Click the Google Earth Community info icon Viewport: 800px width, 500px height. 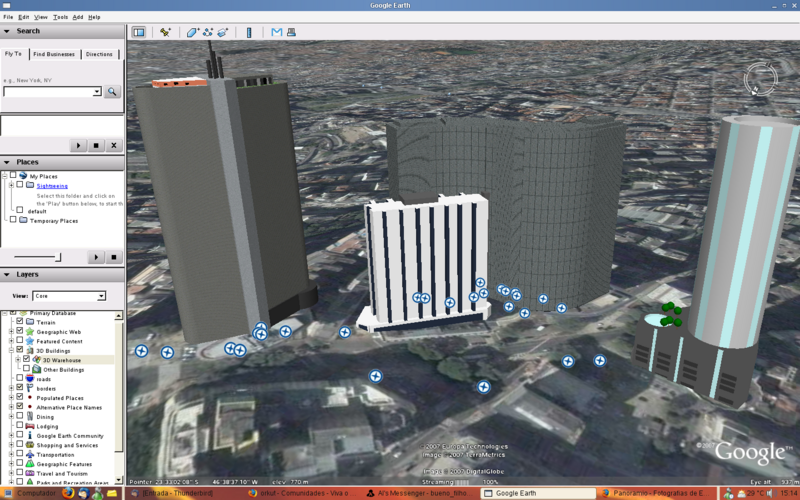pyautogui.click(x=30, y=435)
